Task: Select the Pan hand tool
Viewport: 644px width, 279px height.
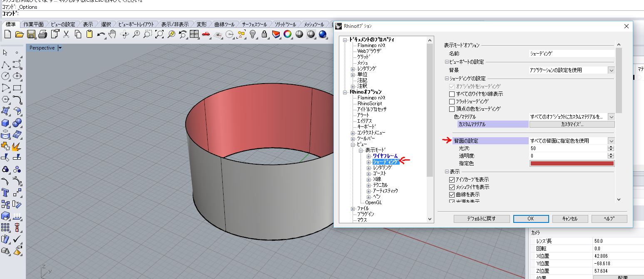Action: pos(112,34)
